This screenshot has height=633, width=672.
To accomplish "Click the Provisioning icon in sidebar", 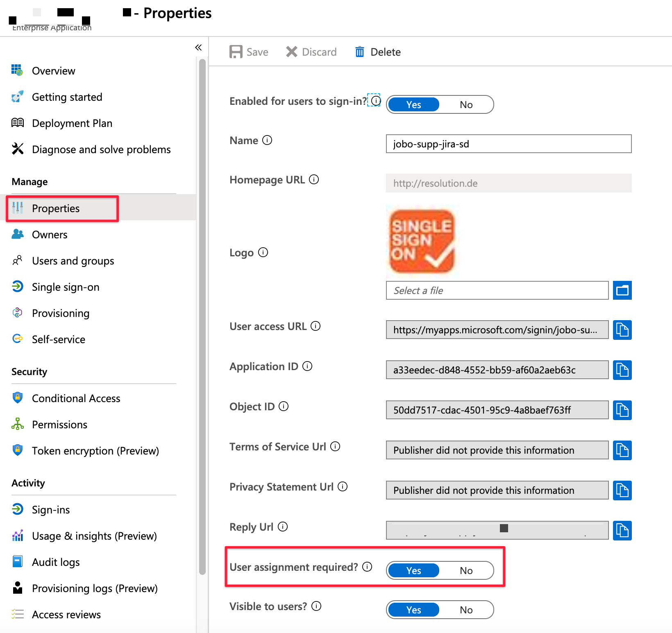I will 17,313.
